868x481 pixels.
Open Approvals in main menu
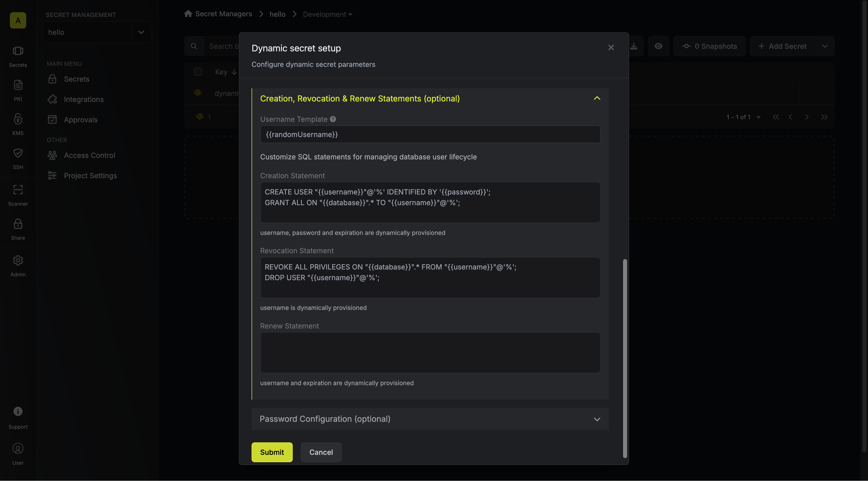[x=81, y=120]
